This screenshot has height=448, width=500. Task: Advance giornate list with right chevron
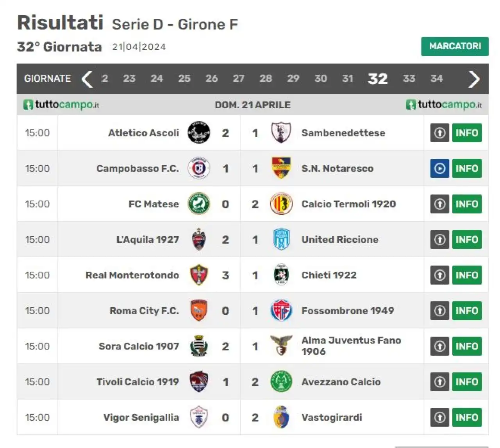474,79
